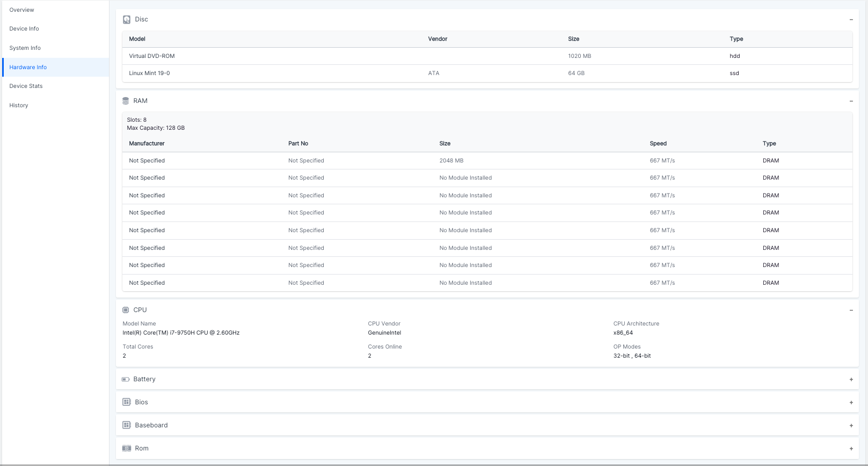Click the RAM section stack icon
Screen dimensions: 868x466
(126, 101)
